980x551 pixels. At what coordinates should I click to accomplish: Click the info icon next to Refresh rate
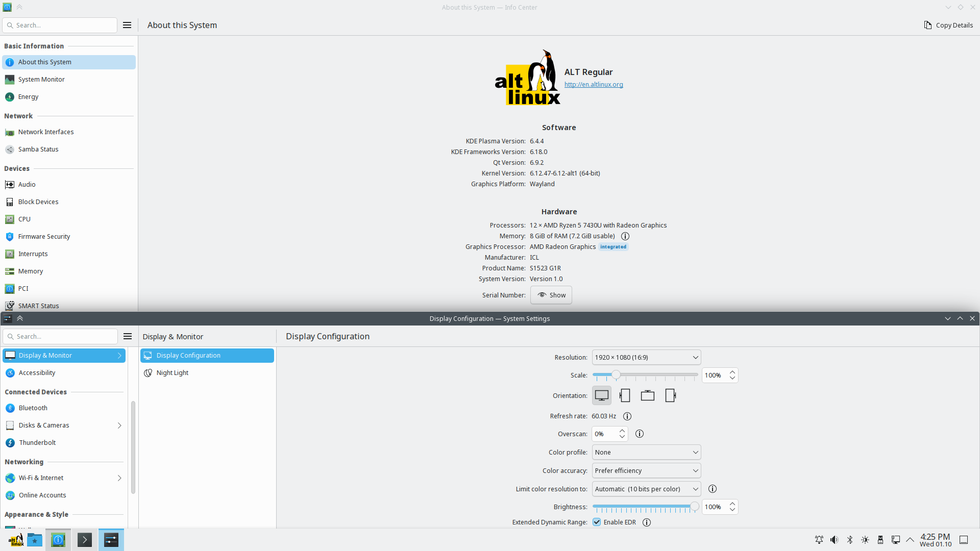[x=627, y=416]
